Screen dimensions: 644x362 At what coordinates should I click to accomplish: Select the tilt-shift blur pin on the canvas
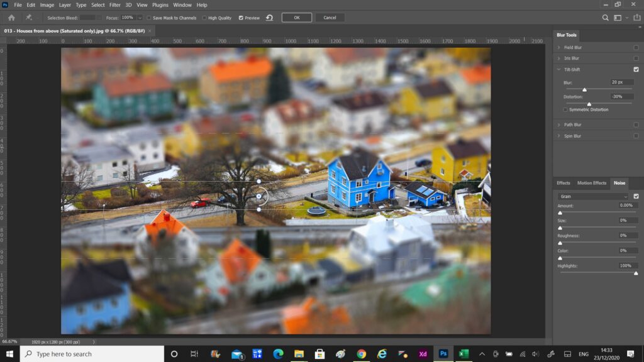(258, 195)
